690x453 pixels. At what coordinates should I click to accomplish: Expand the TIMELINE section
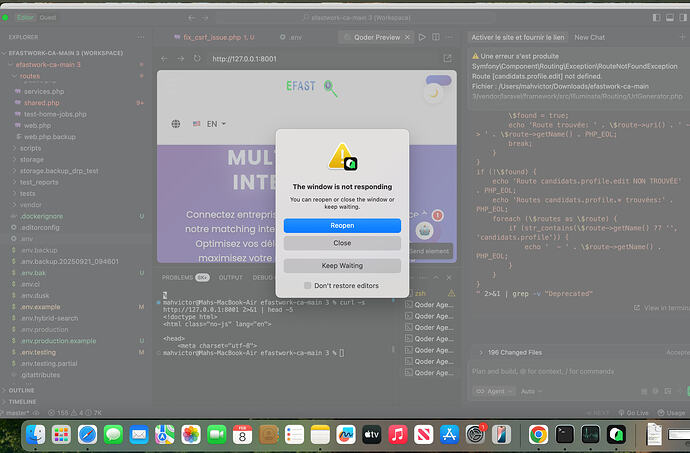pyautogui.click(x=22, y=402)
